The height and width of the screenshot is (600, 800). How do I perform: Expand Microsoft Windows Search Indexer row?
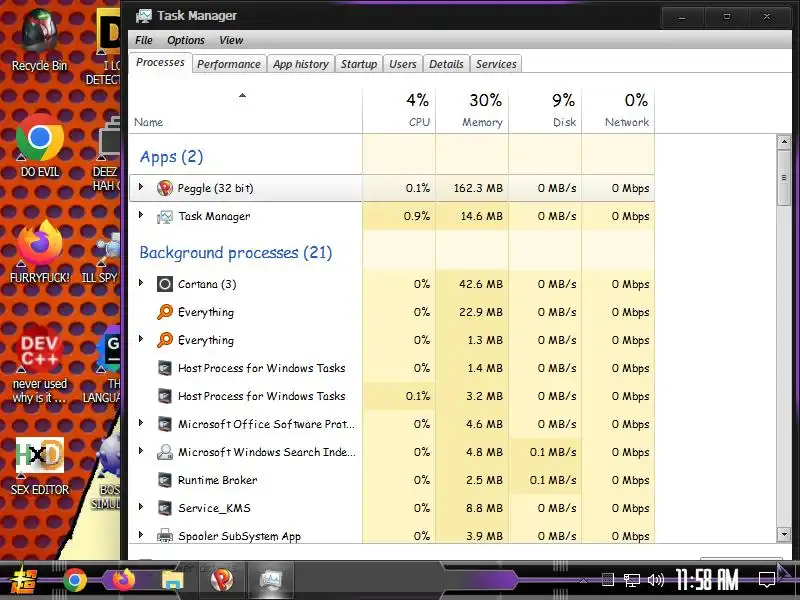click(x=141, y=451)
